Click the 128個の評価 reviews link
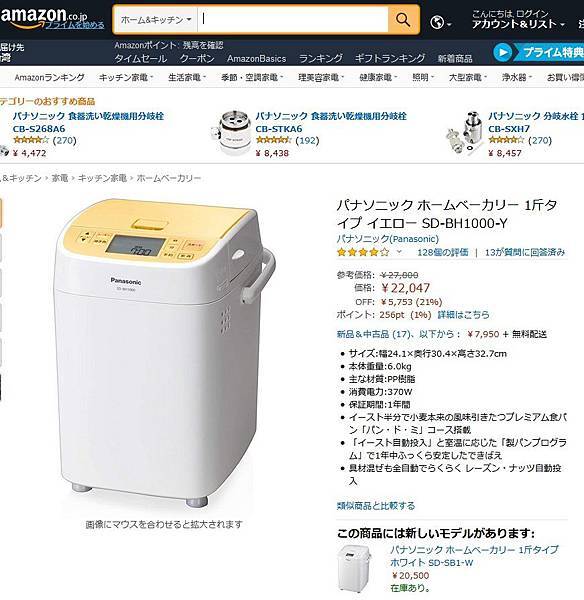 pos(442,252)
